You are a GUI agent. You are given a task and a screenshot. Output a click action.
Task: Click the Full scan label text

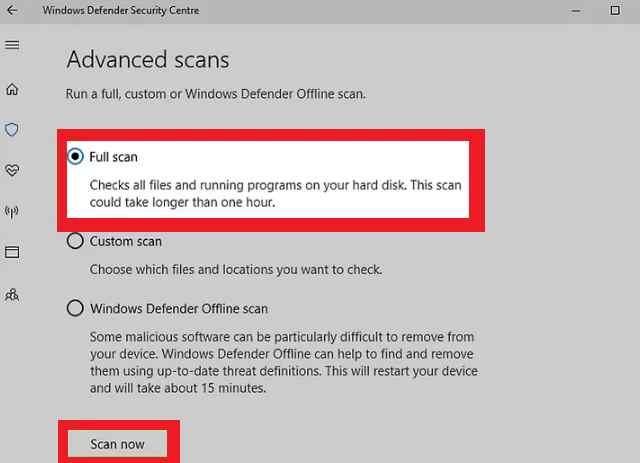113,157
